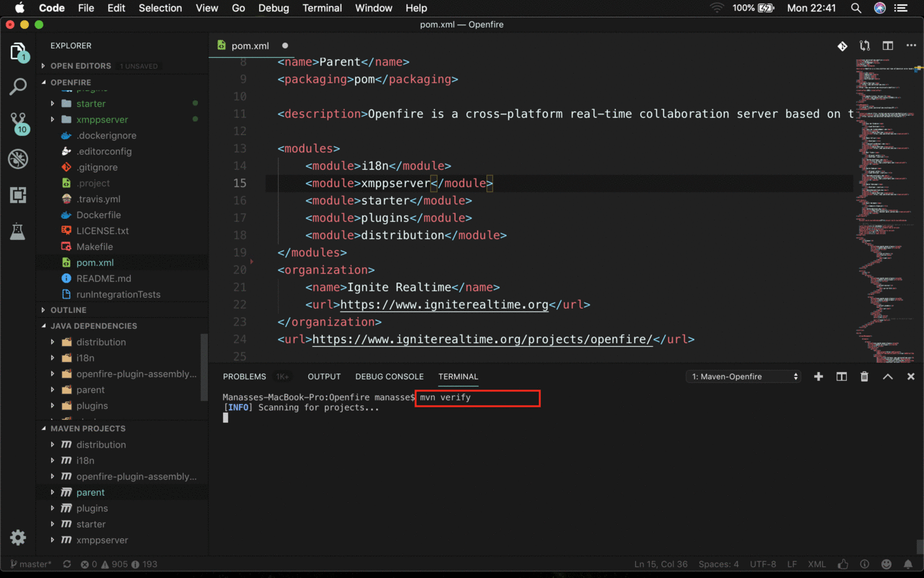Open the Search view in activity bar
This screenshot has width=924, height=578.
point(18,87)
